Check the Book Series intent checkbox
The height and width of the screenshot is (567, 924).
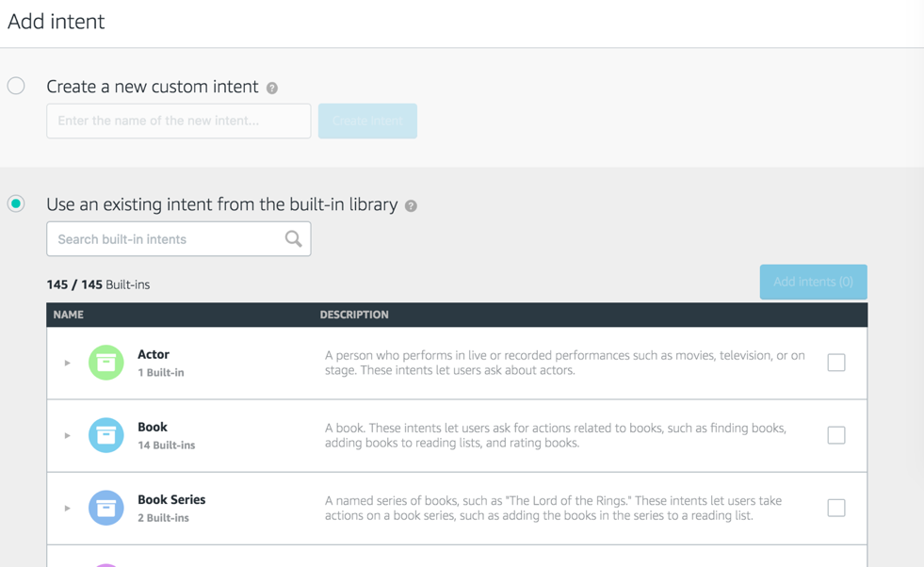[836, 508]
